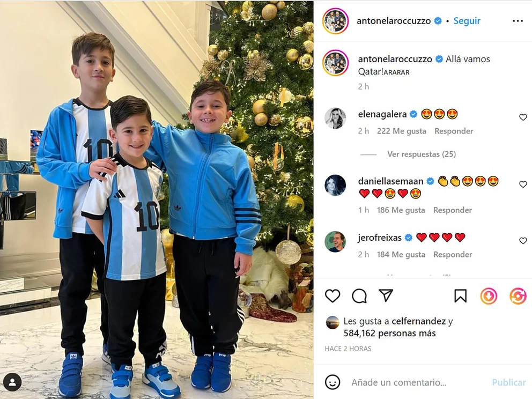Click tagged people icon on photo

point(12,382)
